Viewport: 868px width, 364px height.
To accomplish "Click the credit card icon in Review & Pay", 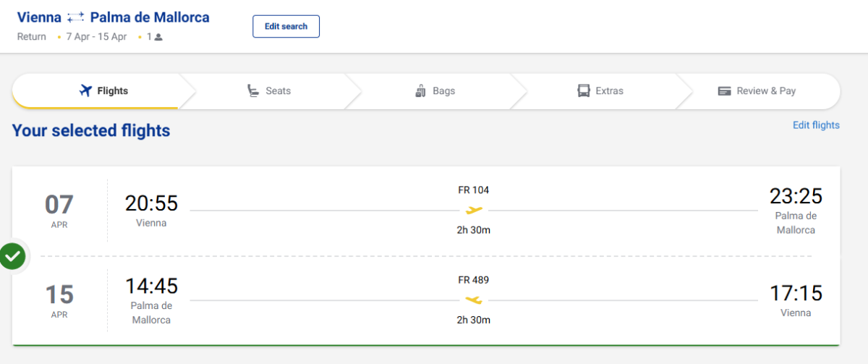I will click(x=724, y=91).
